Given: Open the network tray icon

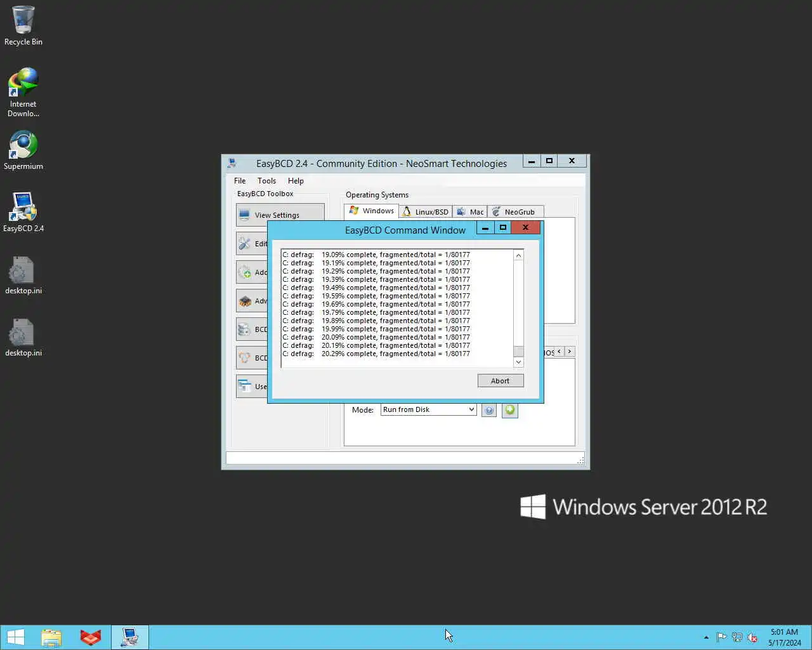Looking at the screenshot, I should 737,637.
